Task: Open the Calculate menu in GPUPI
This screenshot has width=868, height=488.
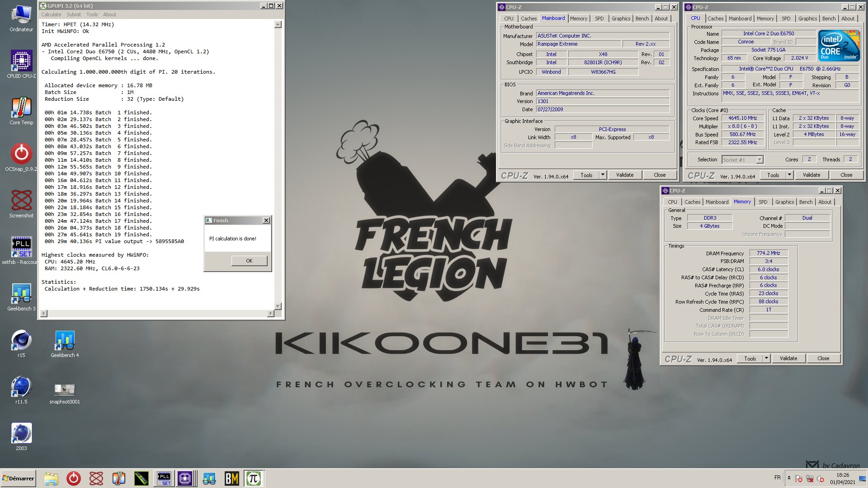Action: 51,14
